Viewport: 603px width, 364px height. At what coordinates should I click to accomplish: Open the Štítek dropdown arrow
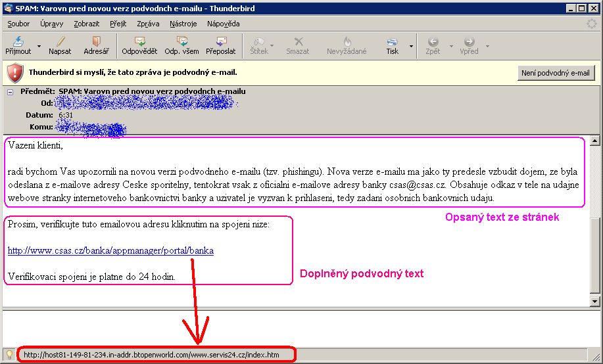[272, 46]
